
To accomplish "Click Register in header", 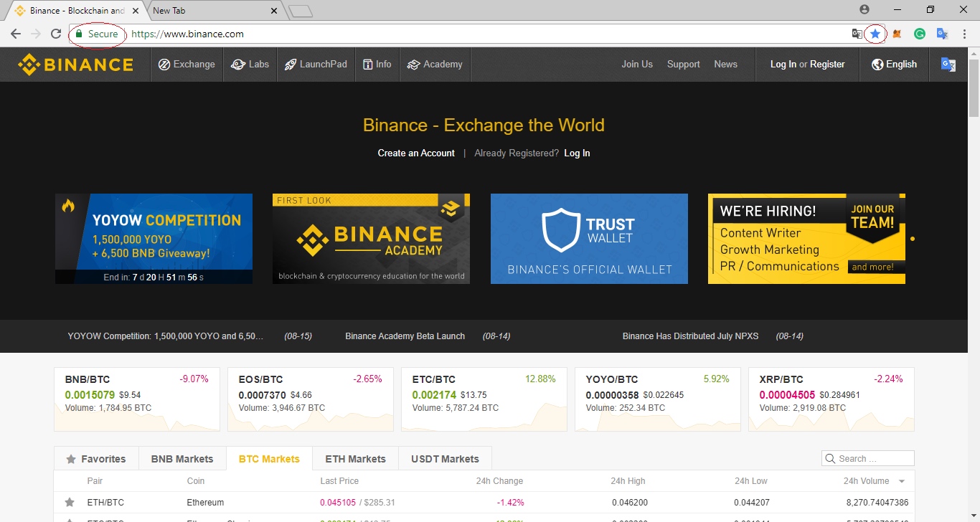I will coord(827,65).
